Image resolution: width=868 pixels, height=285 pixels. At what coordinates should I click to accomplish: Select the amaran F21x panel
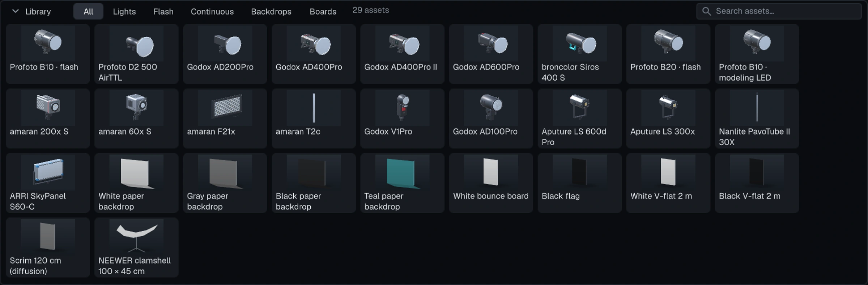point(225,118)
